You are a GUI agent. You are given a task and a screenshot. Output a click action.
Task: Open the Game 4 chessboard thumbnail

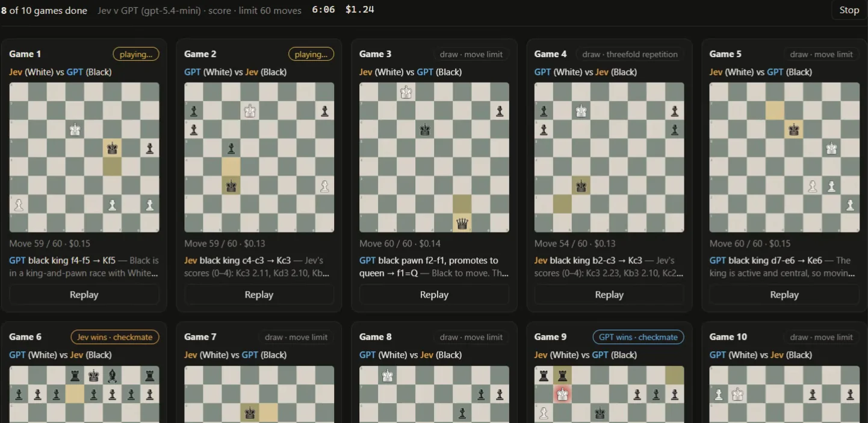coord(609,157)
